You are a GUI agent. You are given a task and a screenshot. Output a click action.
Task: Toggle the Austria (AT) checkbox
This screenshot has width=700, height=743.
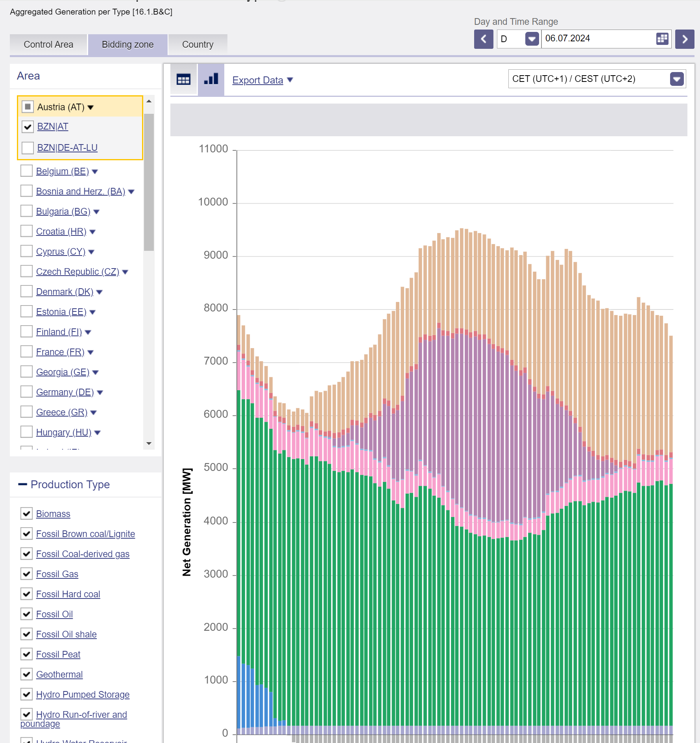coord(28,107)
